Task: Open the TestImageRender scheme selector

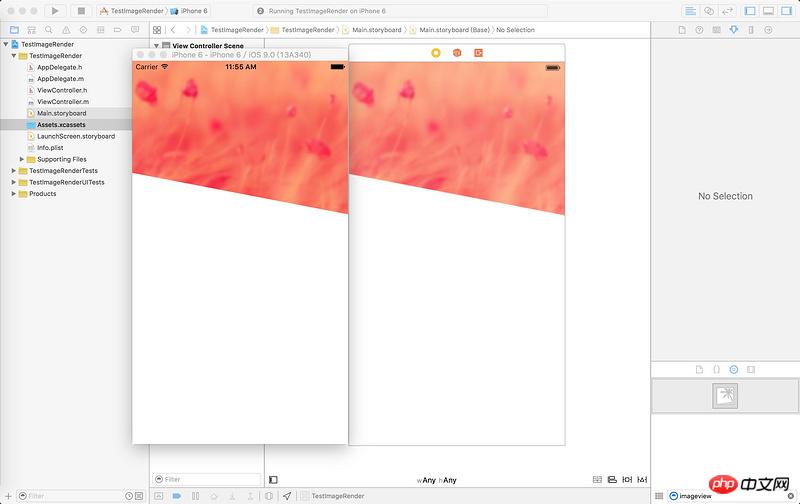Action: pos(132,11)
